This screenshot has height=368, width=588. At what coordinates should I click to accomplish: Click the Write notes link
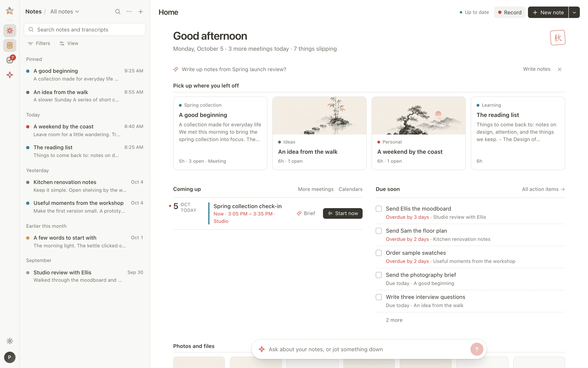coord(537,69)
